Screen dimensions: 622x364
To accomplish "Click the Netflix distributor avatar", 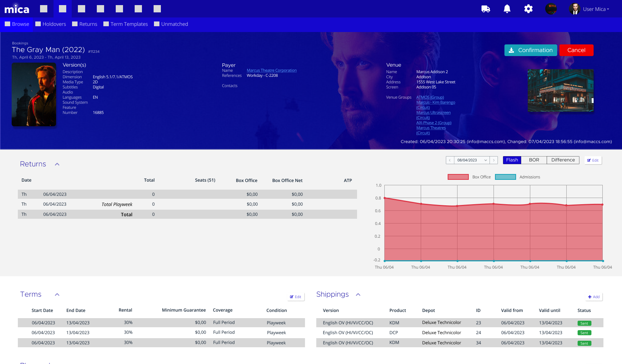I will pyautogui.click(x=551, y=9).
